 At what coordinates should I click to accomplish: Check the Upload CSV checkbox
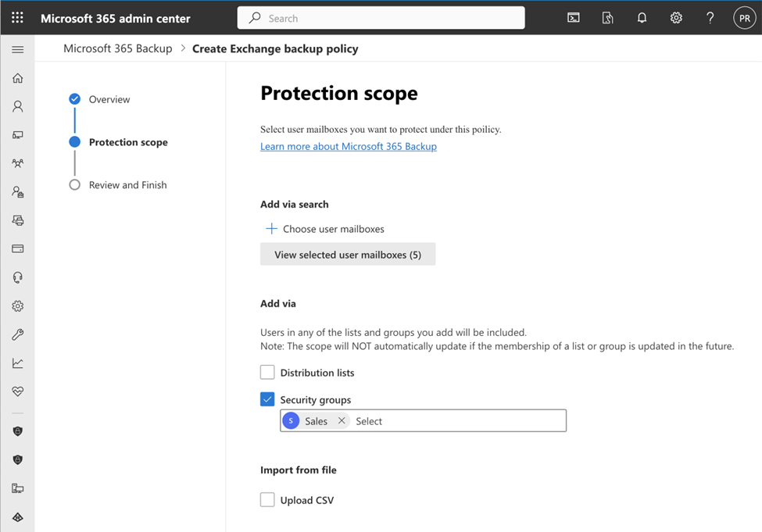tap(267, 499)
